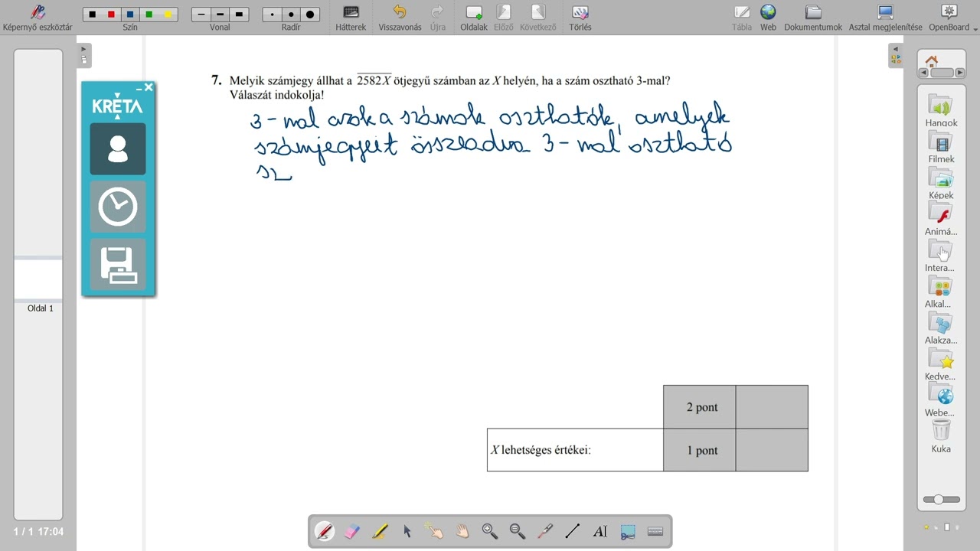
Task: Switch to Web mode
Action: coord(768,18)
